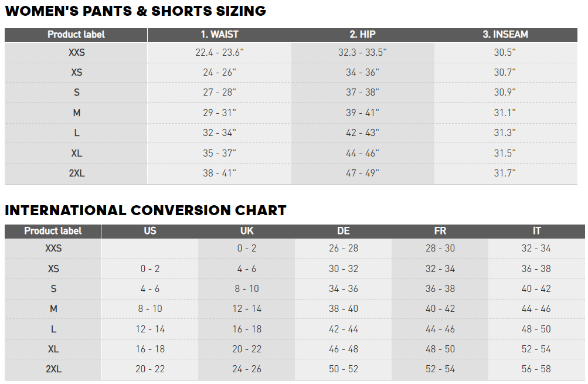Image resolution: width=588 pixels, height=384 pixels.
Task: Select the 3. INSEAM column header
Action: click(505, 35)
